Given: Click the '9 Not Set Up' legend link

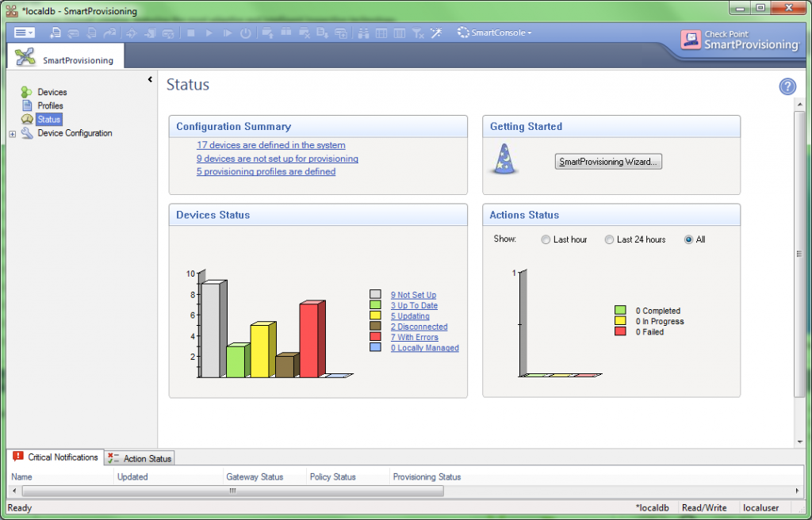Looking at the screenshot, I should coord(413,295).
